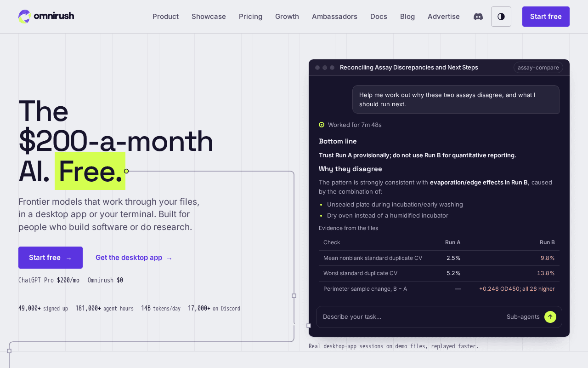The height and width of the screenshot is (368, 588).
Task: Click the hero Start free button
Action: point(51,258)
